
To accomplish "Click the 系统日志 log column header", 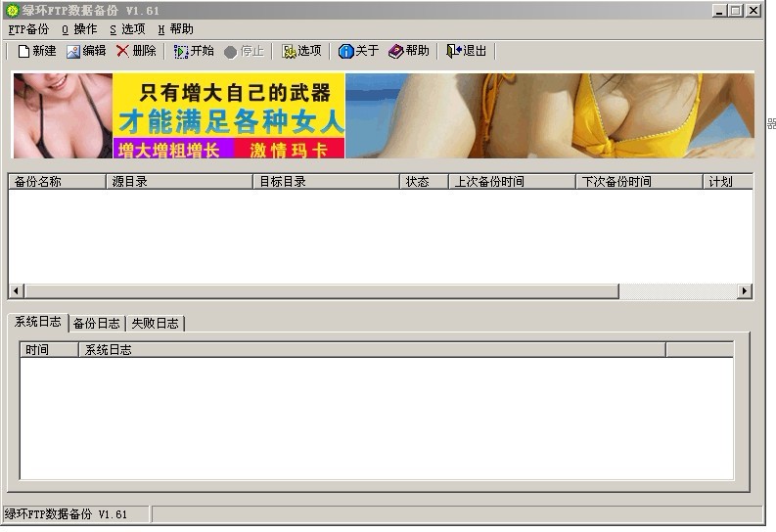I will (372, 349).
